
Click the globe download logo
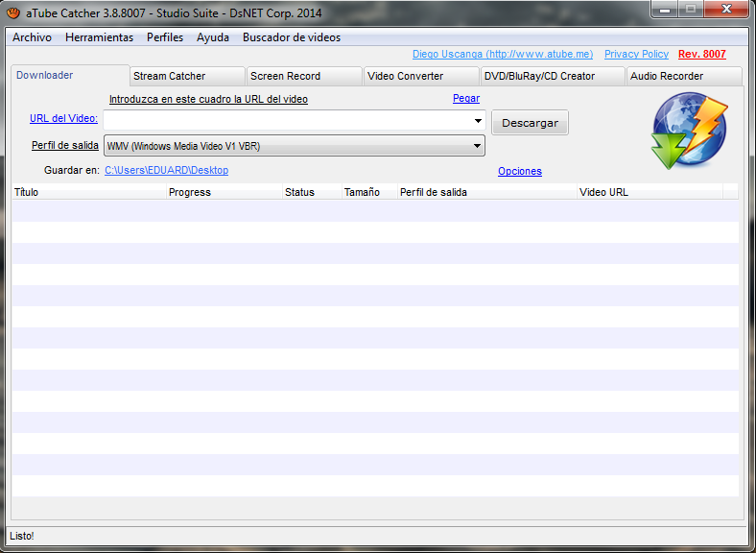[690, 131]
